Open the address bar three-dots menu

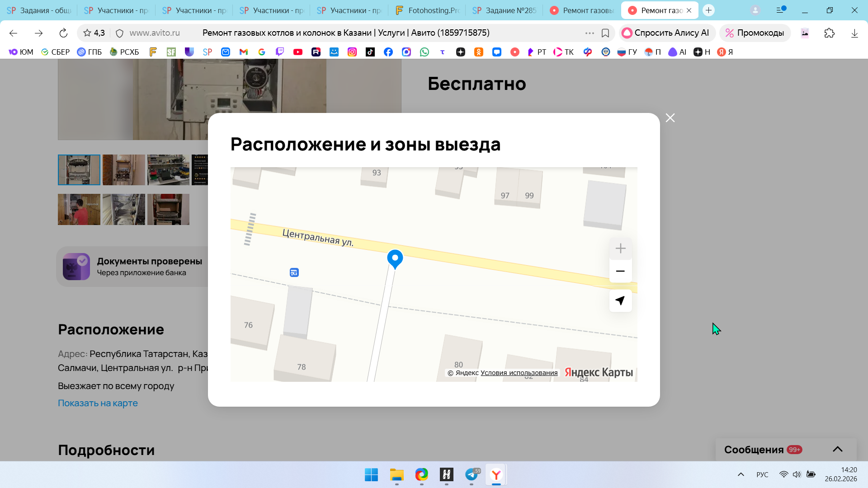tap(590, 33)
